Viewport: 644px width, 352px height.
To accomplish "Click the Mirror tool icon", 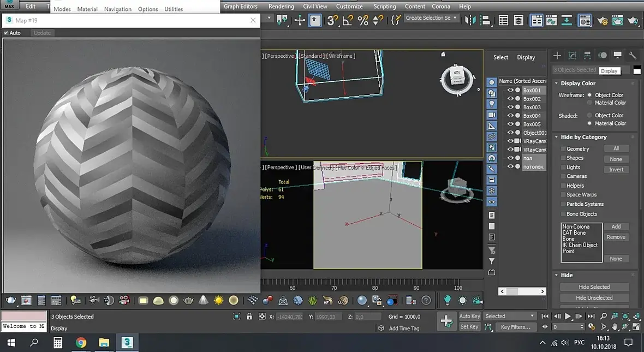I will (469, 21).
